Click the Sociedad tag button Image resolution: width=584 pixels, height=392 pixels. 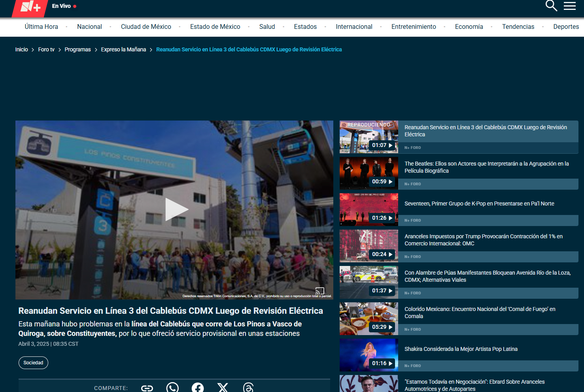(33, 363)
